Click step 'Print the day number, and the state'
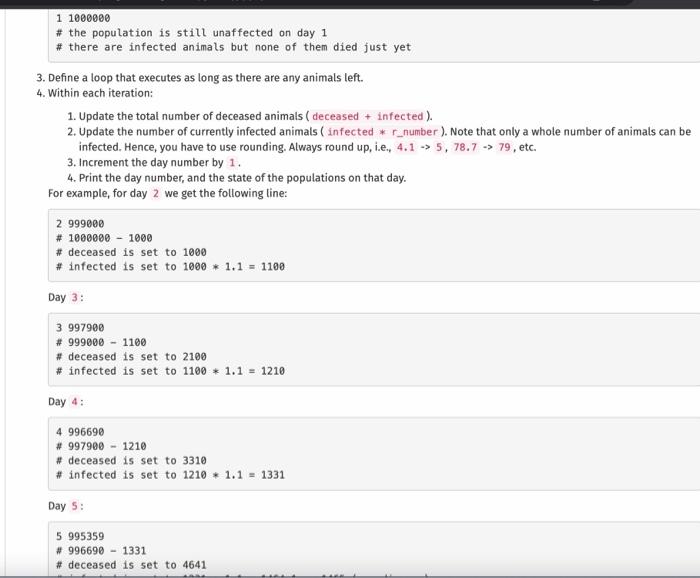 237,178
